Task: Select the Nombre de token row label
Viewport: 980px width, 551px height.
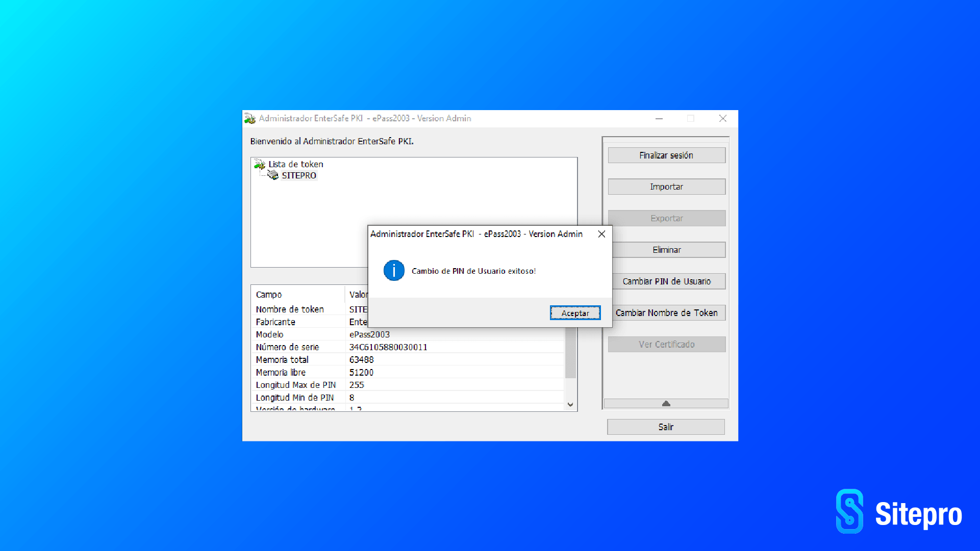Action: click(290, 309)
